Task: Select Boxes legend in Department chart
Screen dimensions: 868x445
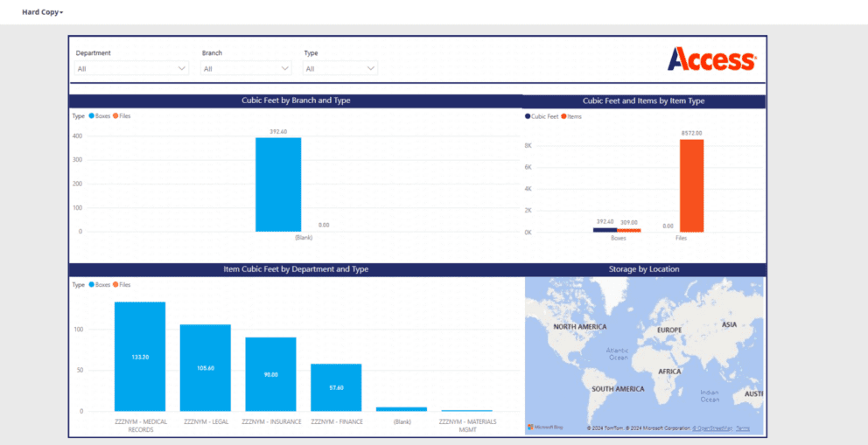Action: [100, 284]
